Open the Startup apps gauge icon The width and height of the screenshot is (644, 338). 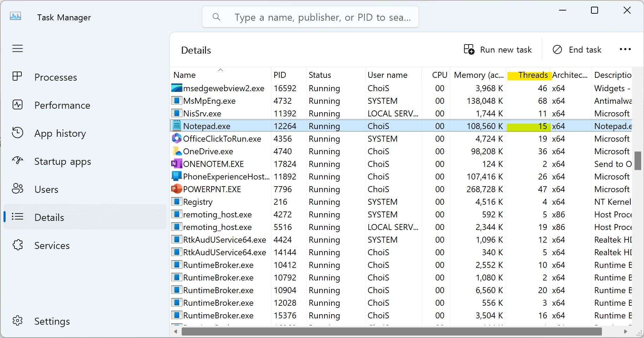(18, 161)
